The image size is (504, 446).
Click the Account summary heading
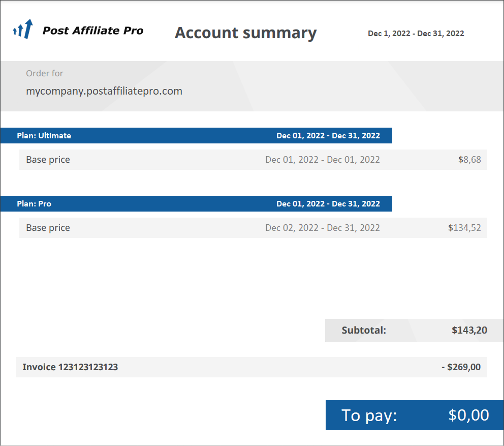click(245, 33)
